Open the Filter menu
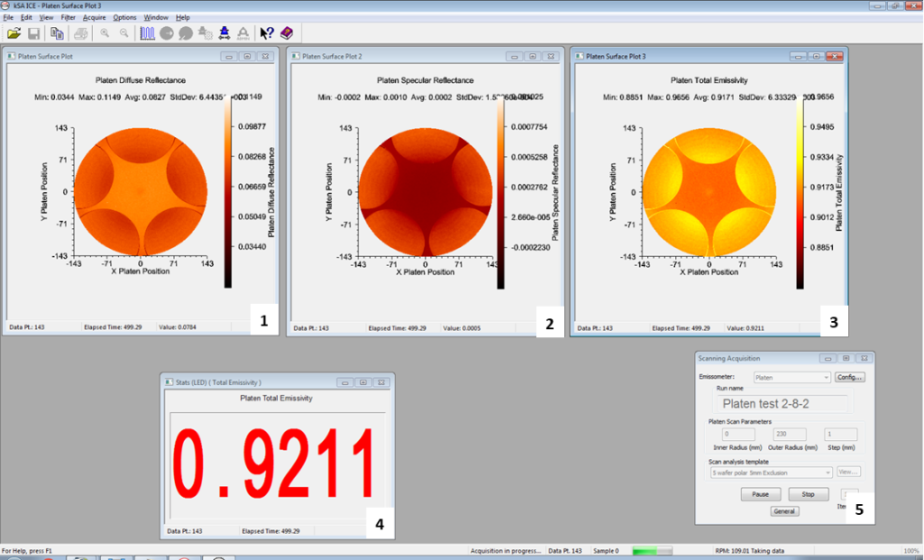The width and height of the screenshot is (924, 560). (x=69, y=17)
